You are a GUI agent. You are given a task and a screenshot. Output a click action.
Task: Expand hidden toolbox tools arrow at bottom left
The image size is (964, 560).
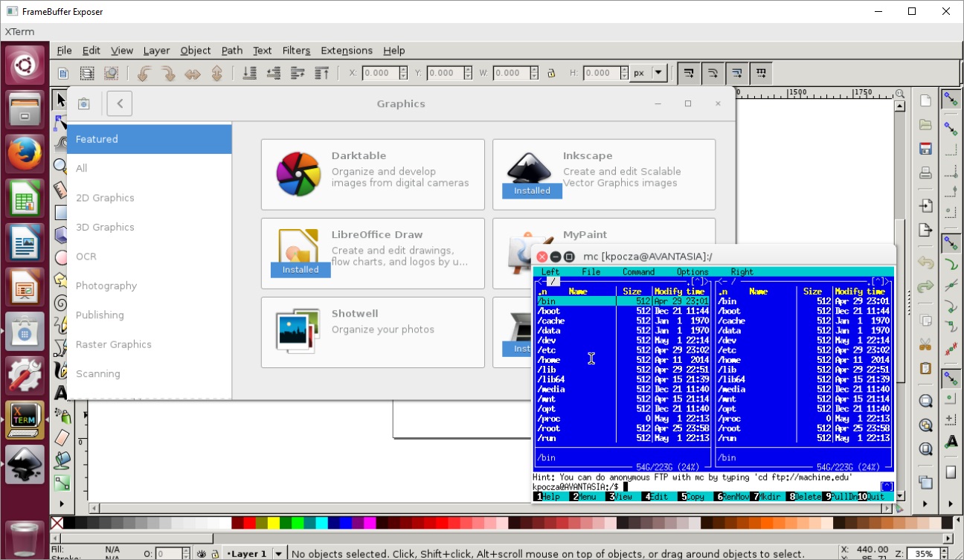62,504
